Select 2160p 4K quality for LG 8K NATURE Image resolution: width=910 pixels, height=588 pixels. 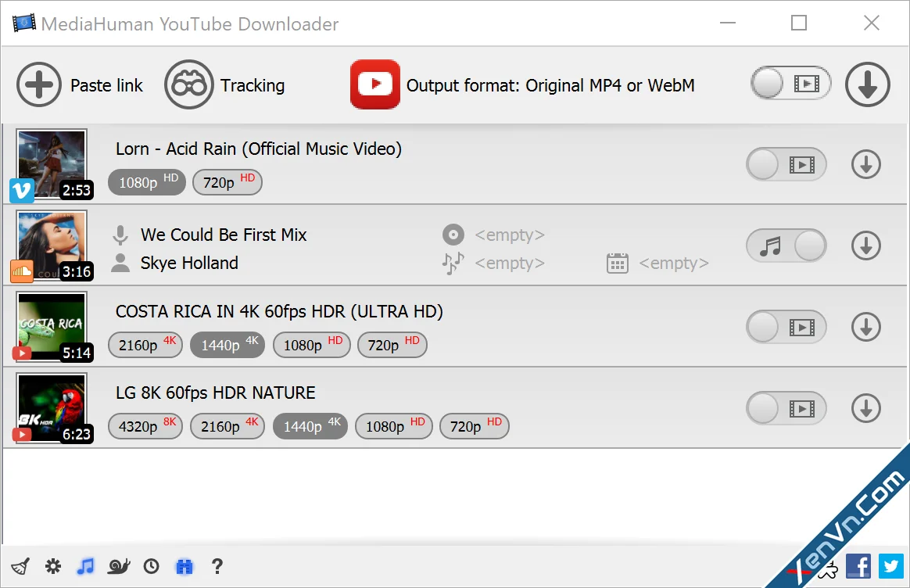pos(228,426)
